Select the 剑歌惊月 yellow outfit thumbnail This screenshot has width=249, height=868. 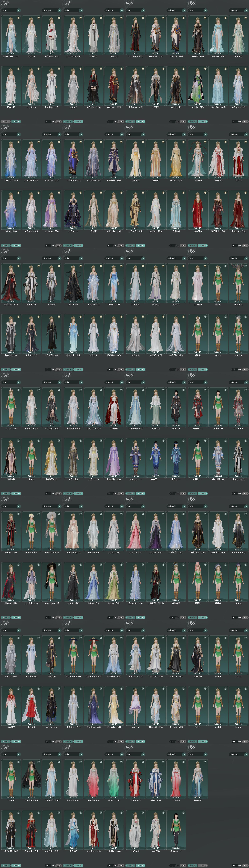coord(135,159)
